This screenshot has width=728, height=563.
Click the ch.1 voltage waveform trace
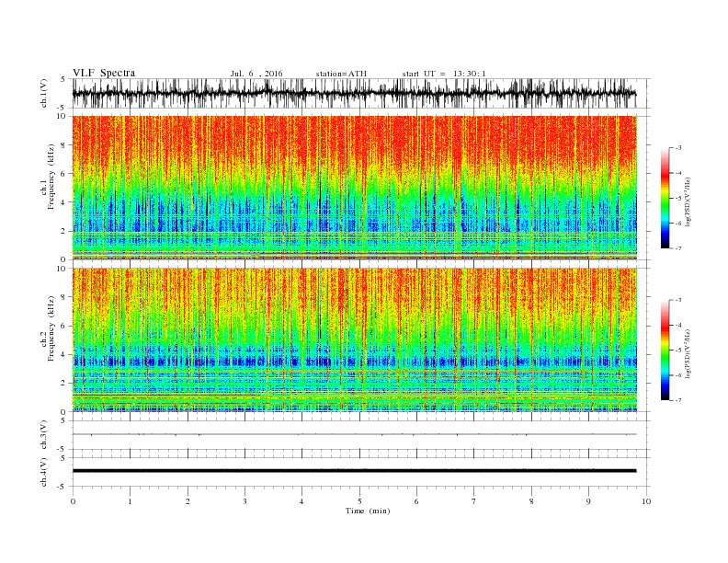354,93
